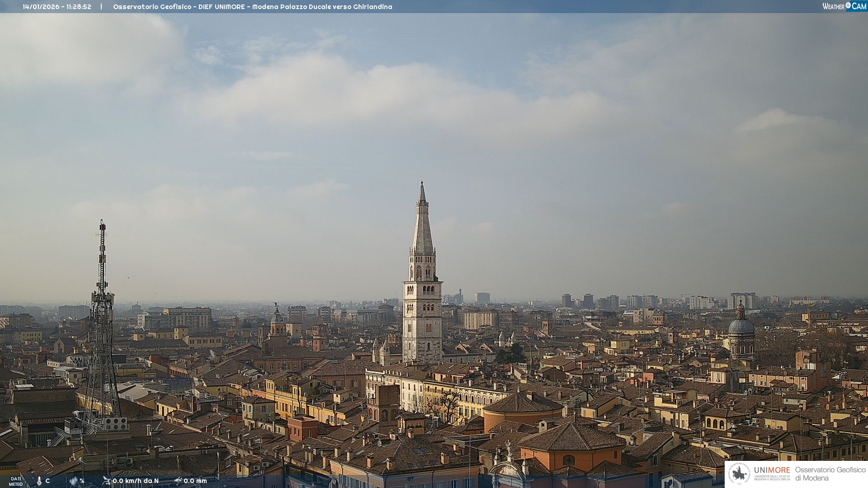Click the UNIMORE round crest emblem
Screen dimensions: 868x488
[739, 474]
